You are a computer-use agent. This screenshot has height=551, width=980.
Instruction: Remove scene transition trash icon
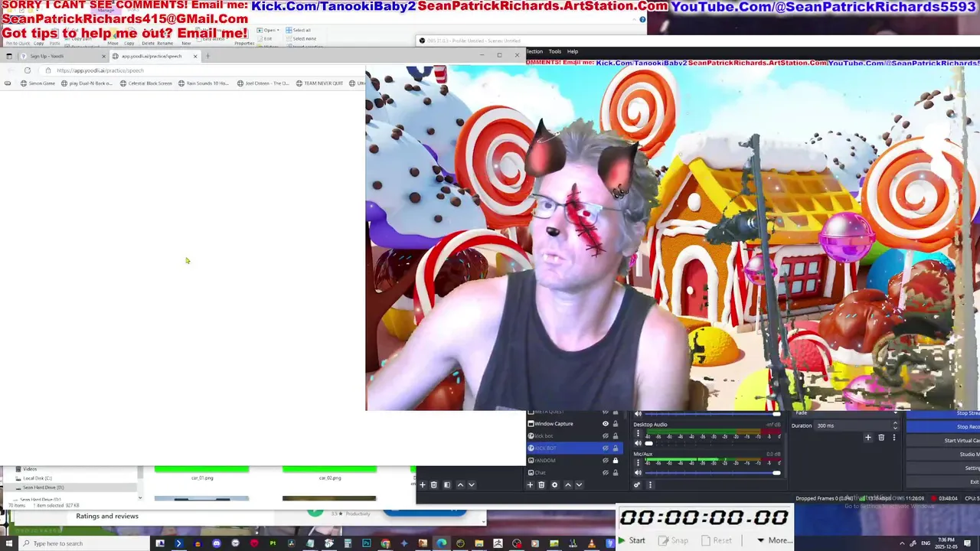click(881, 438)
